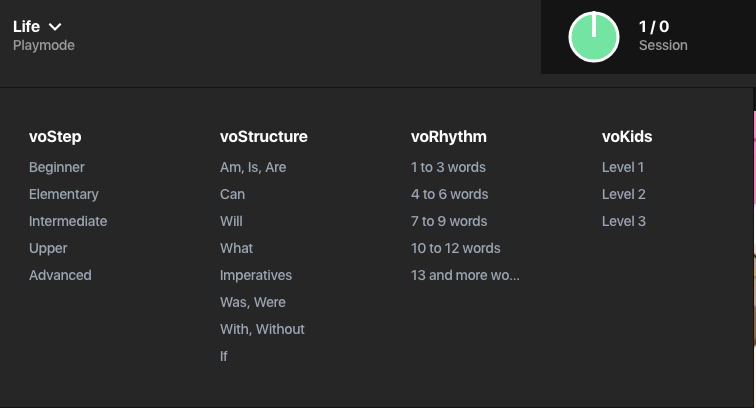This screenshot has width=756, height=408.
Task: Choose Will in voStructure list
Action: click(231, 221)
